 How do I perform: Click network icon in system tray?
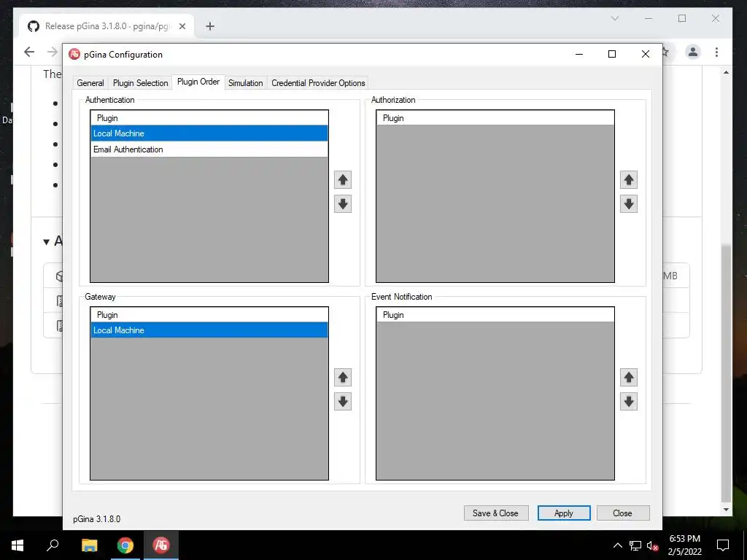click(x=635, y=545)
